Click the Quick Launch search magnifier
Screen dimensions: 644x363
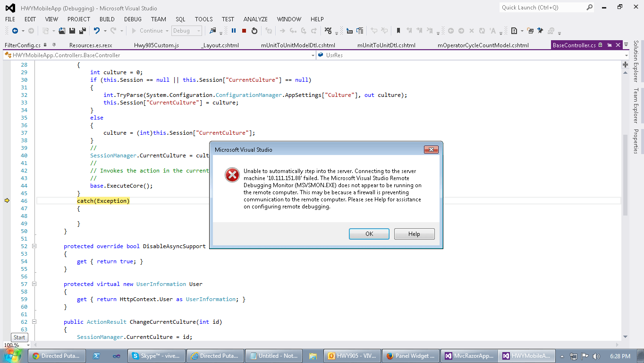(590, 8)
